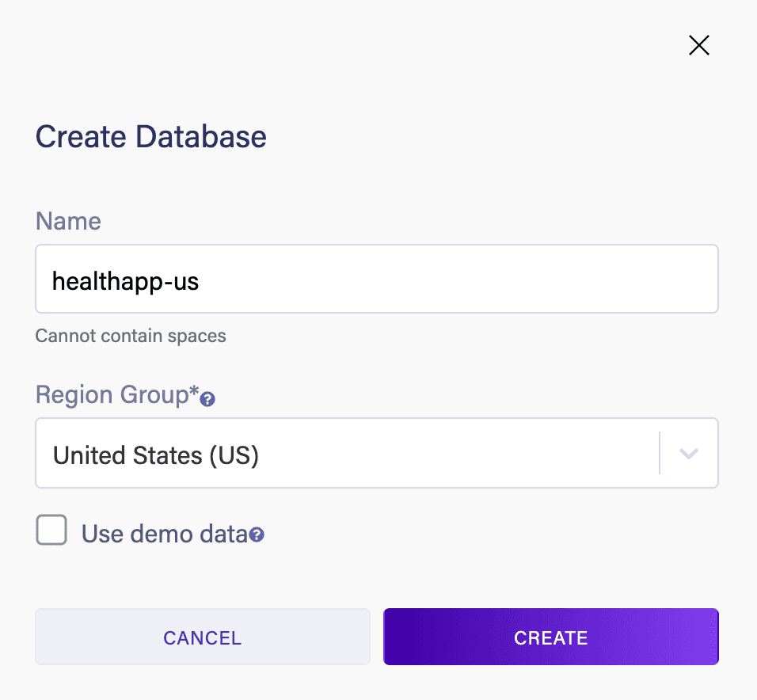This screenshot has width=757, height=700.
Task: Enable the Use demo data checkbox
Action: click(x=51, y=531)
